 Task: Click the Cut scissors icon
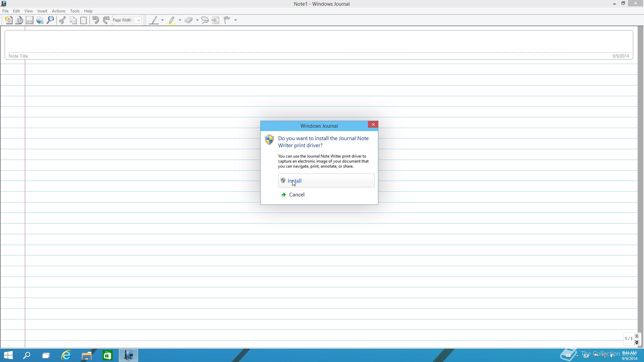pos(62,20)
